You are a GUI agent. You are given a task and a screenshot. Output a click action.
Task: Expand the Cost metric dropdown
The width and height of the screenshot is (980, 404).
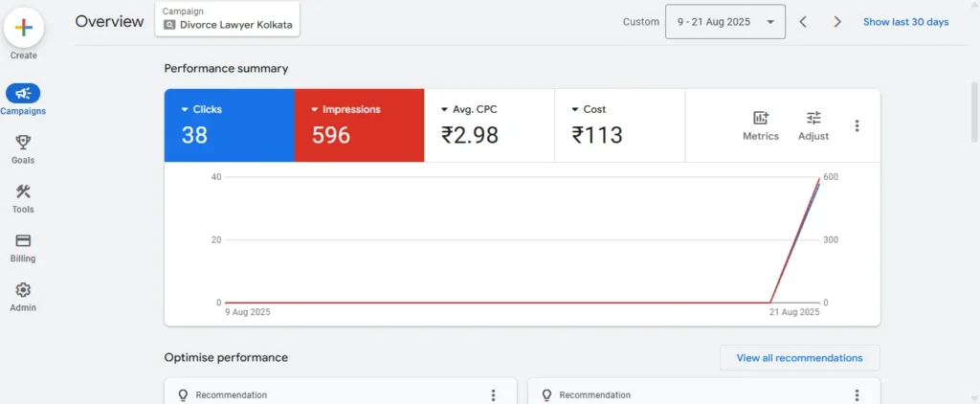(575, 110)
